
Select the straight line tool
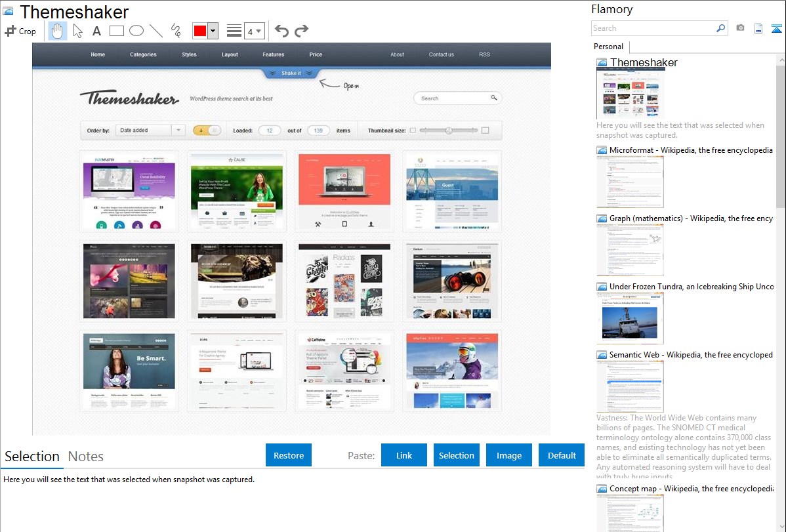pos(156,31)
